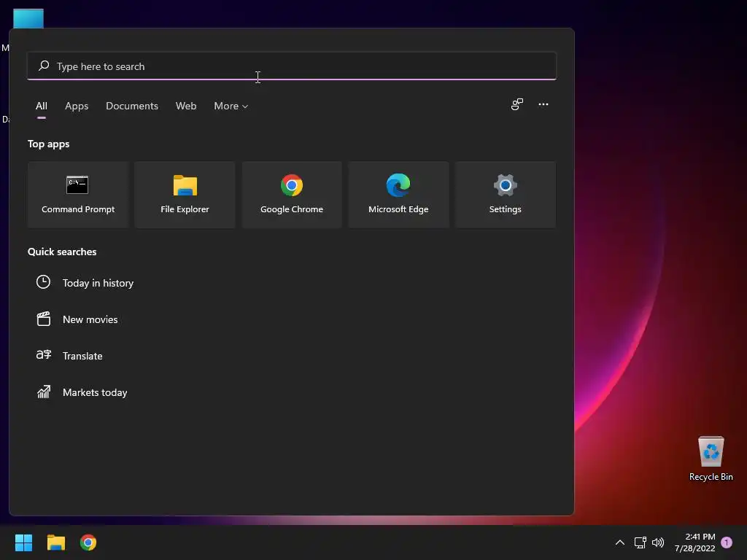
Task: Click the blue desktop icon at top-left
Action: [x=28, y=18]
